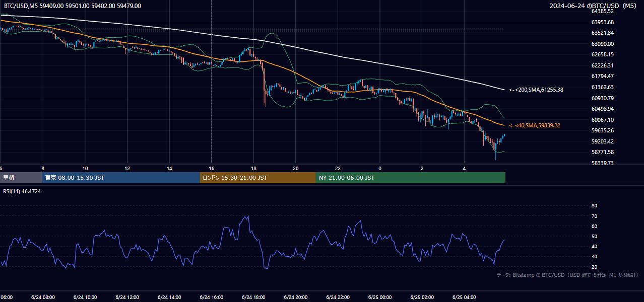Click RSI level label 50
Image resolution: width=644 pixels, height=302 pixels.
(594, 236)
